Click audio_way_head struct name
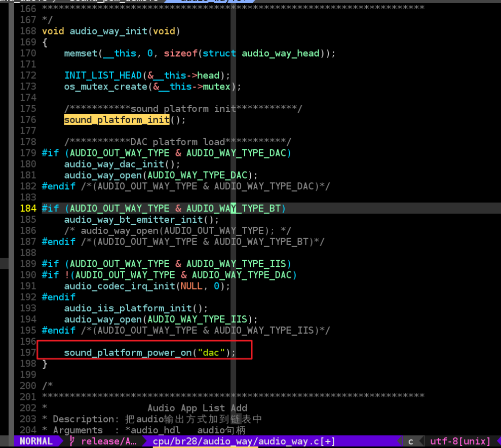The width and height of the screenshot is (501, 448). pyautogui.click(x=281, y=53)
